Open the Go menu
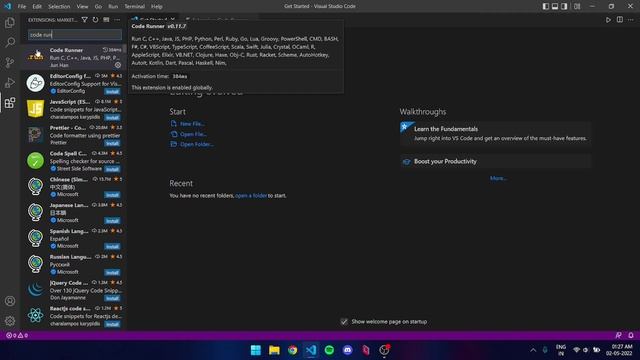Screen dimensions: 640x360 click(98, 7)
